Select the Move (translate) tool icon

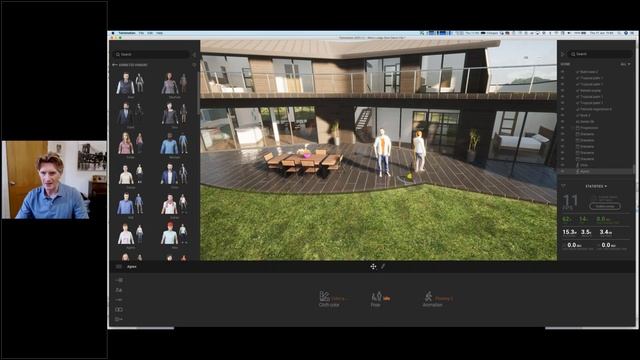click(x=373, y=267)
